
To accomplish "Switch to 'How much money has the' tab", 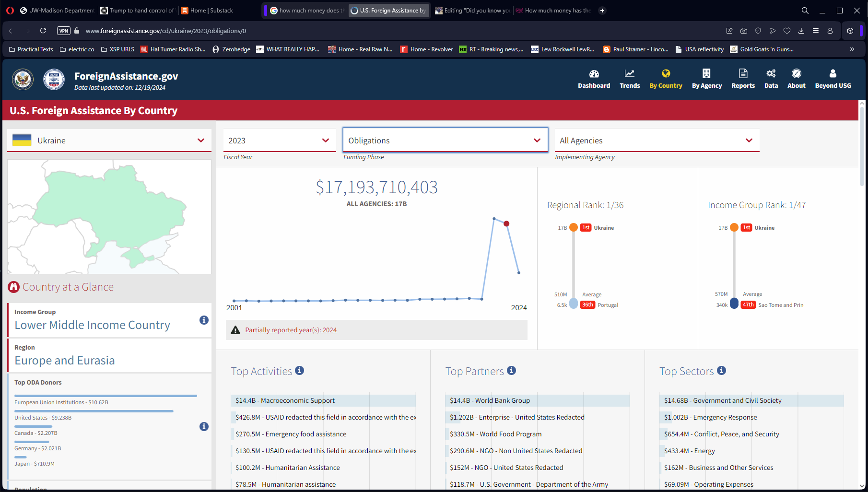I will pos(553,10).
